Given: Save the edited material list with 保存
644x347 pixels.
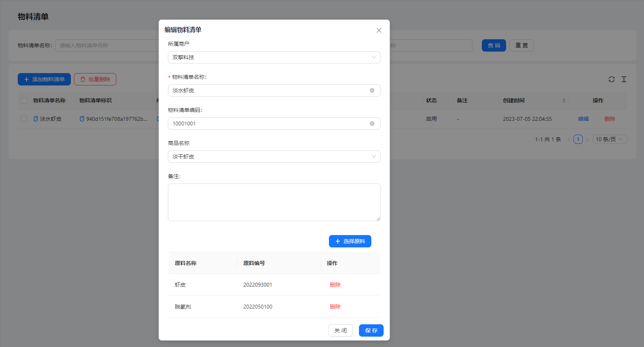Looking at the screenshot, I should pos(371,330).
